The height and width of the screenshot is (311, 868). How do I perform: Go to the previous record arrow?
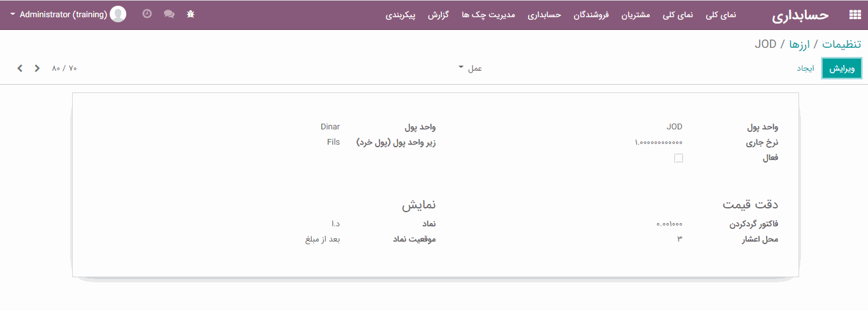pyautogui.click(x=20, y=68)
